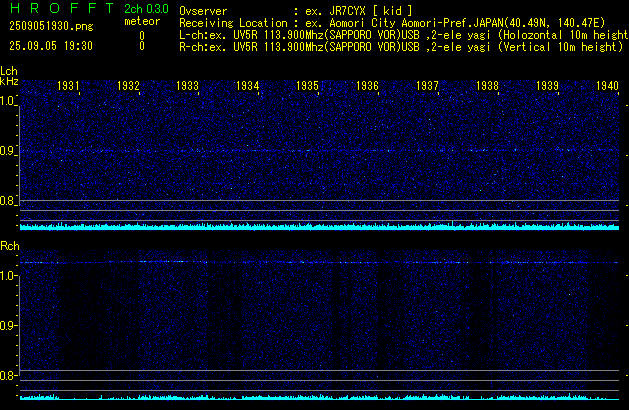
Task: Click the Lch carrier line near 0.9 kHz
Action: point(319,150)
